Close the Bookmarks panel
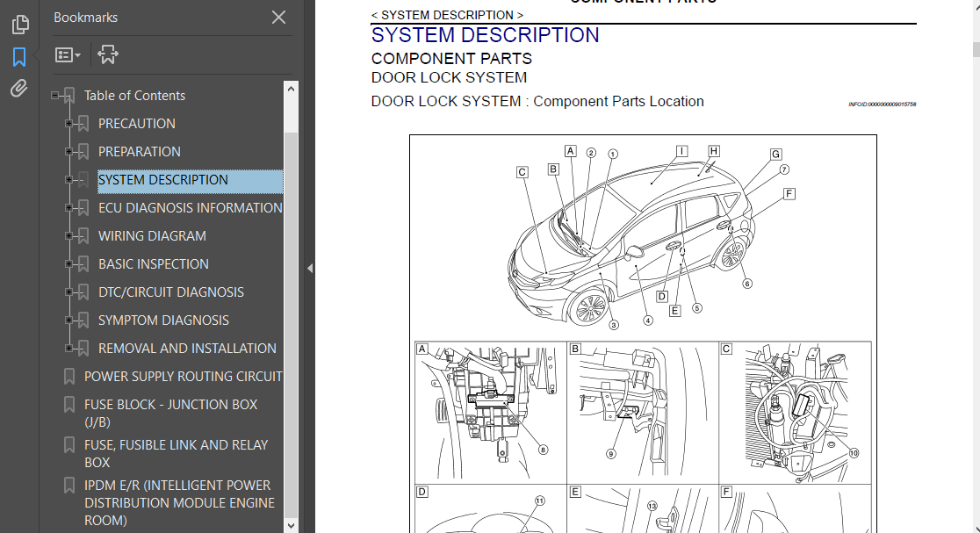The height and width of the screenshot is (533, 980). click(278, 18)
